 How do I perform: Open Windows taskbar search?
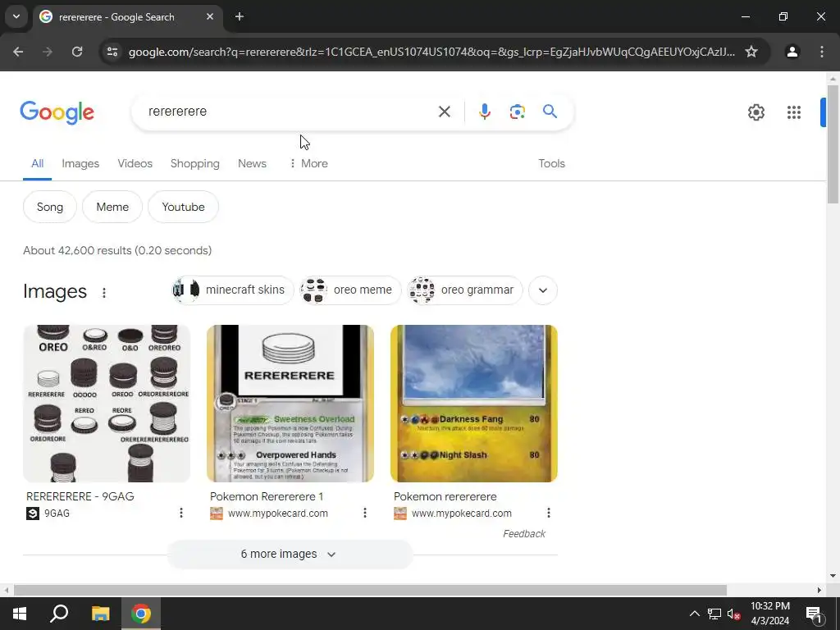(59, 614)
